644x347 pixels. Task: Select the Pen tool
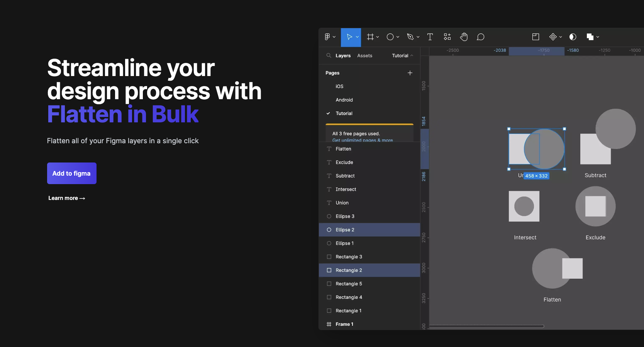(x=410, y=37)
